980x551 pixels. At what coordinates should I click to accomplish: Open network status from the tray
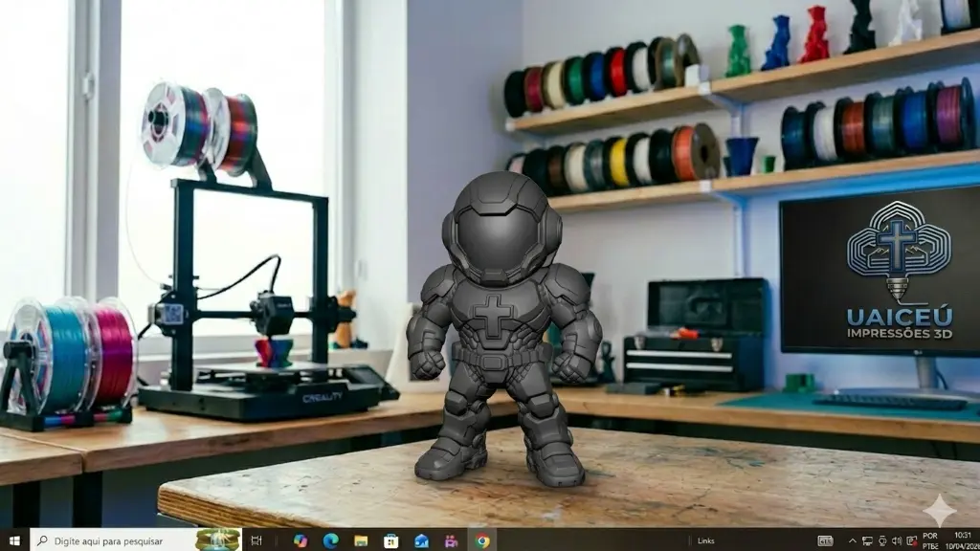pos(867,541)
